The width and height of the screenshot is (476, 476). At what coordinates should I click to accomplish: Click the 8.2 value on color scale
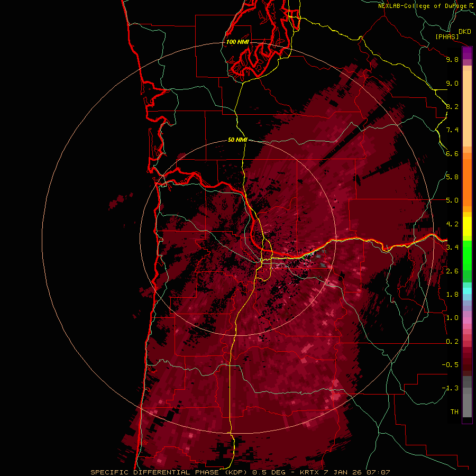coord(452,106)
